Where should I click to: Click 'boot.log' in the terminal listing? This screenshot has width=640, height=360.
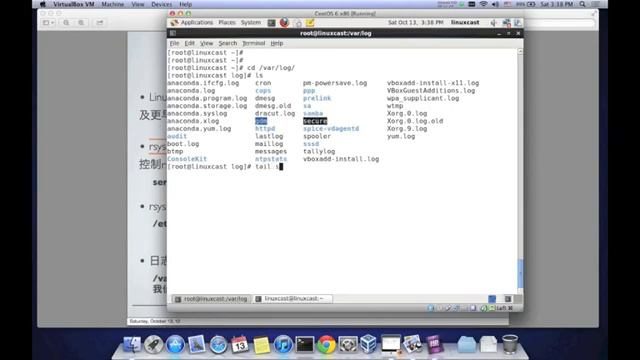click(x=183, y=144)
